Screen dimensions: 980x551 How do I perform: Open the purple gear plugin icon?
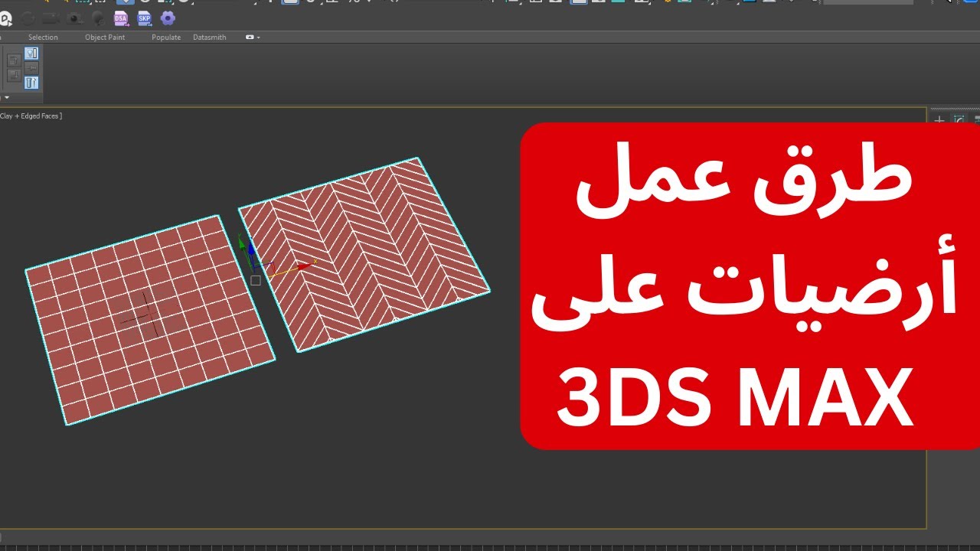click(168, 18)
